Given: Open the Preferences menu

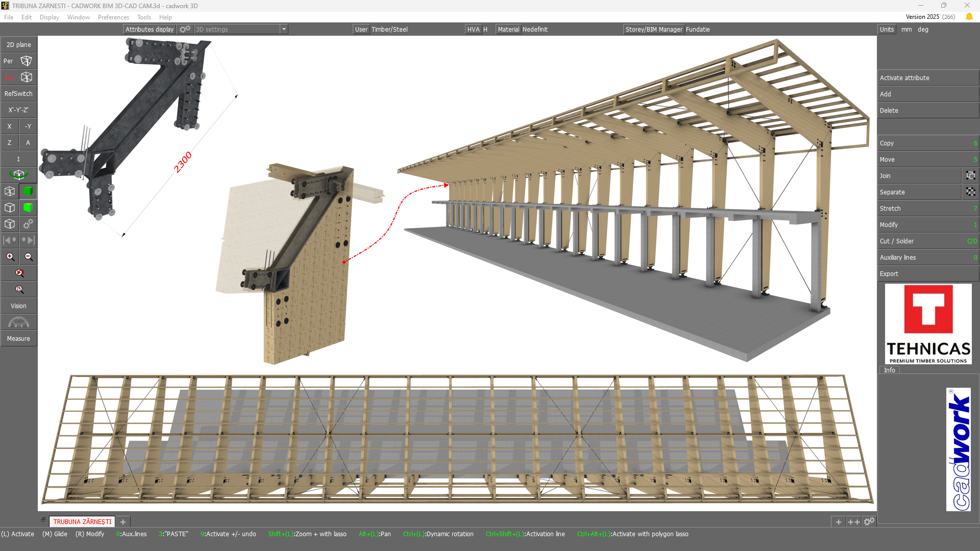Looking at the screenshot, I should click(x=113, y=17).
